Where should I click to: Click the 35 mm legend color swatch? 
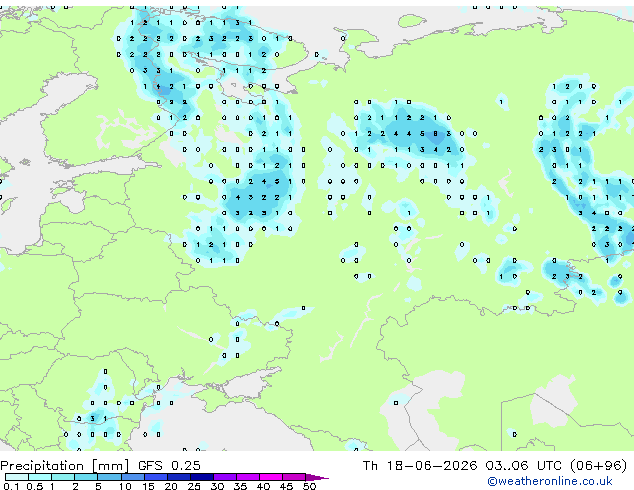point(248,477)
